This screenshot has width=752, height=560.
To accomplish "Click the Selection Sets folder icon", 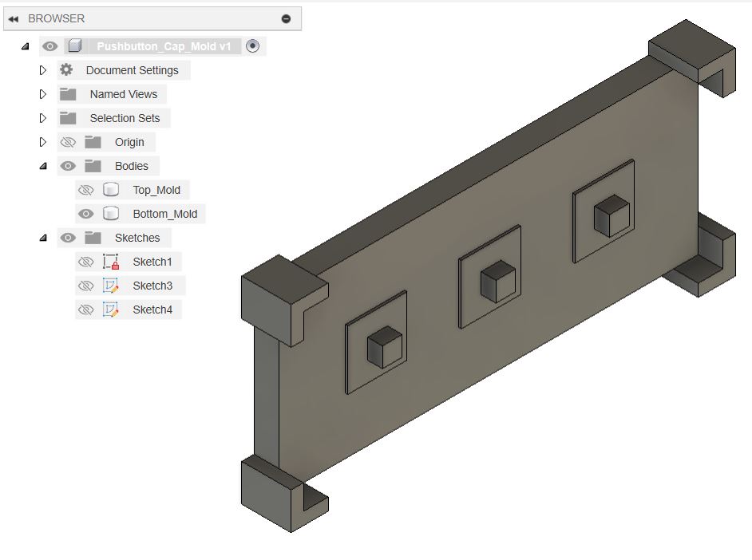I will tap(68, 118).
